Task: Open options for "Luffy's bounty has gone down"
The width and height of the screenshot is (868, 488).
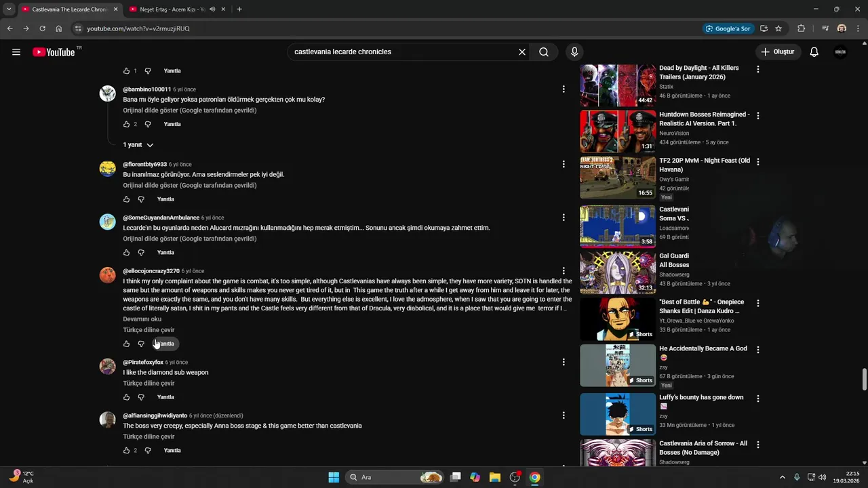Action: [758, 399]
